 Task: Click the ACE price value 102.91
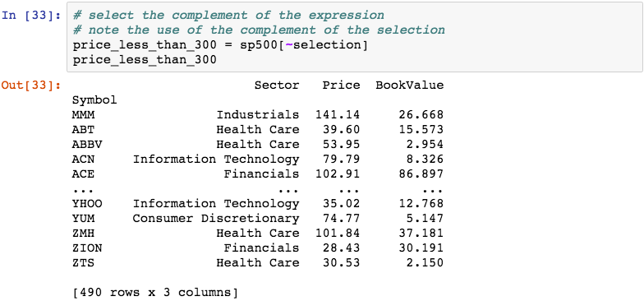338,174
